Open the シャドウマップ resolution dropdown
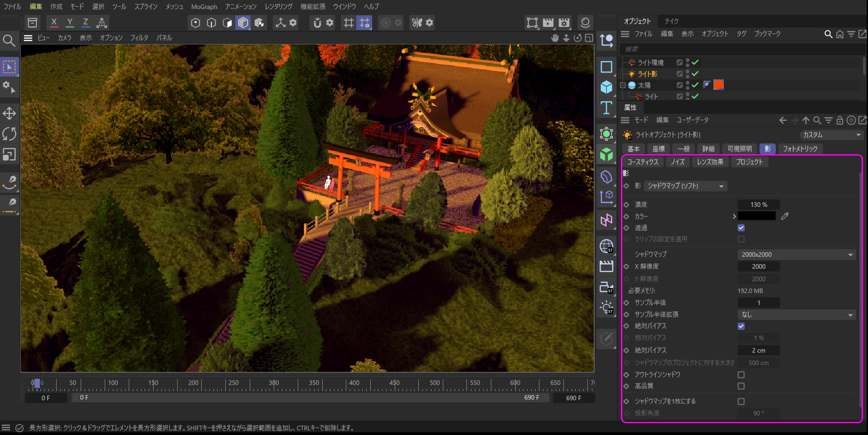 pos(796,254)
